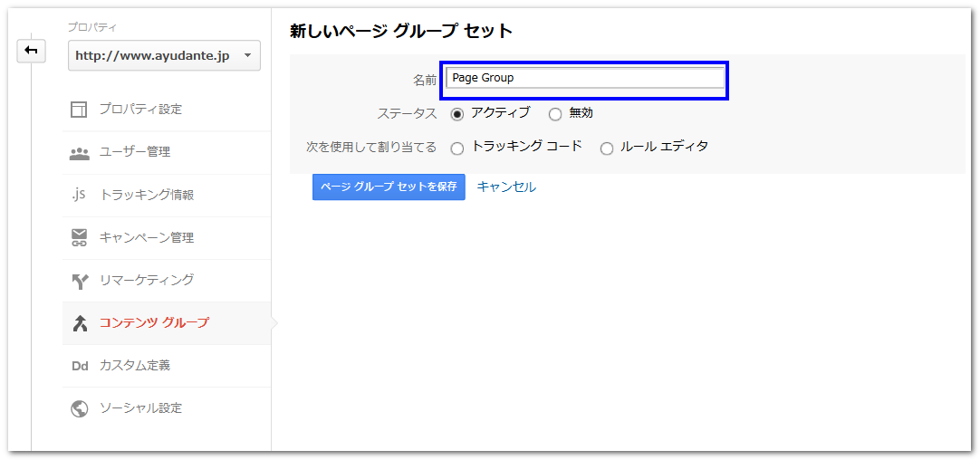Click the .js トラッキング情報 icon
This screenshot has width=980, height=460.
pyautogui.click(x=80, y=195)
